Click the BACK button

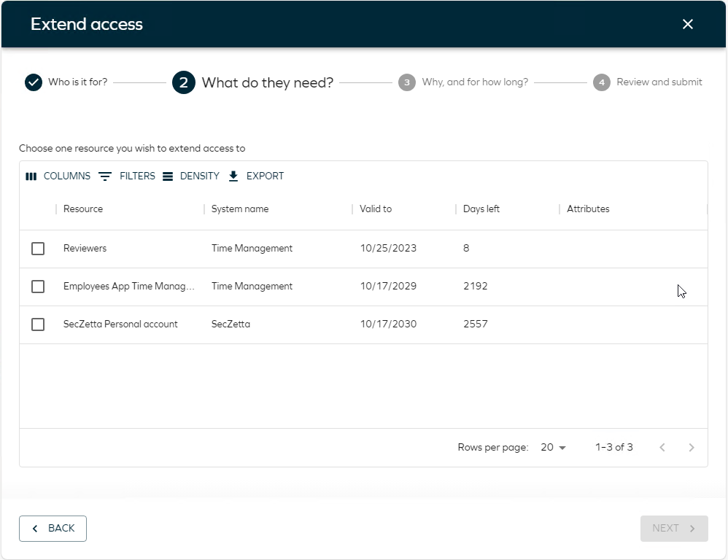tap(53, 529)
